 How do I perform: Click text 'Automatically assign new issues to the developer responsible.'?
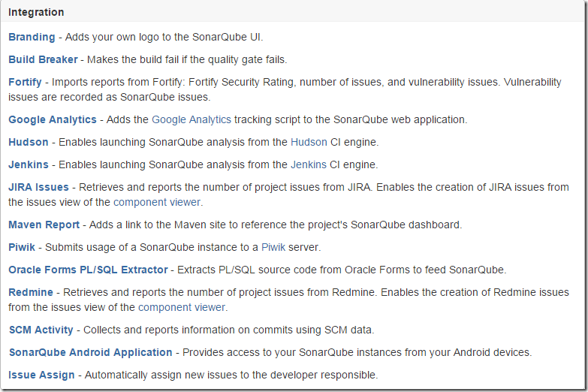[x=231, y=375]
